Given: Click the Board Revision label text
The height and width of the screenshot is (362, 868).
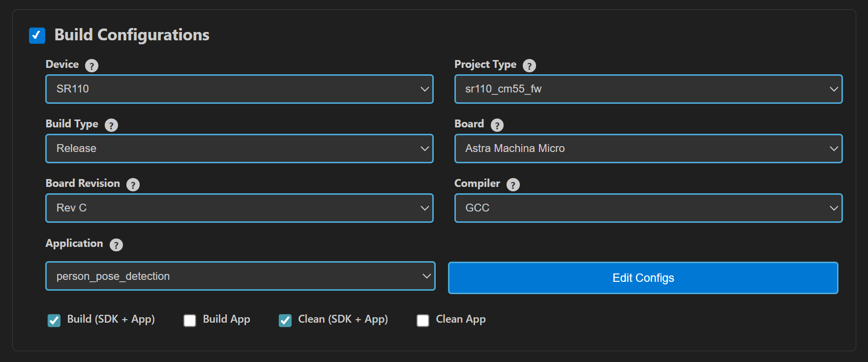Looking at the screenshot, I should coord(83,183).
